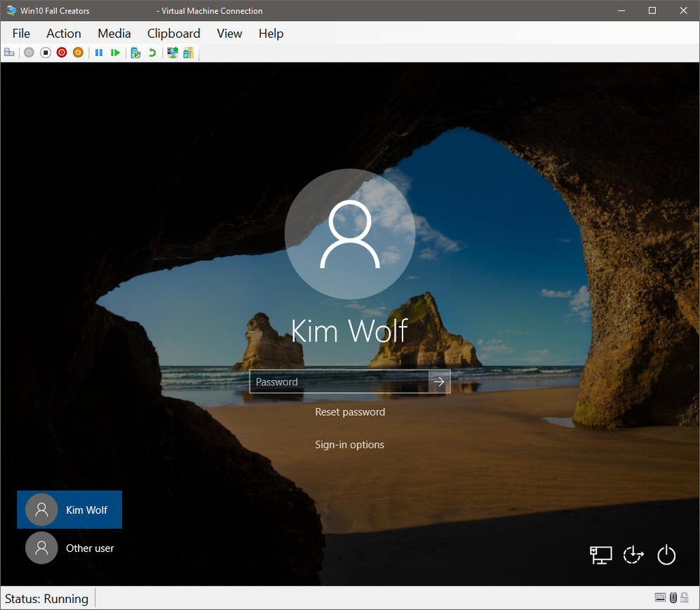Image resolution: width=700 pixels, height=610 pixels.
Task: Open the network icon on the login screen
Action: click(601, 555)
